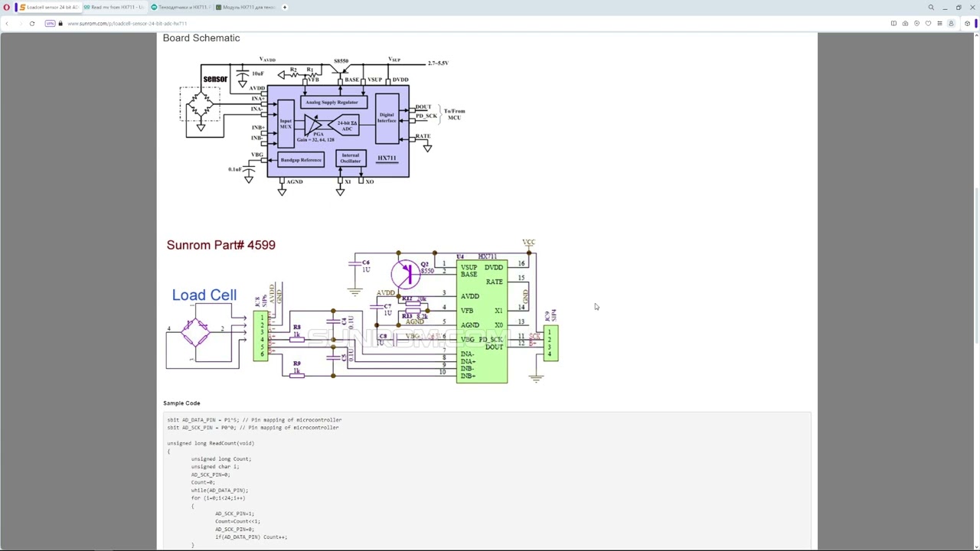Open the 'Модуль HX711 для тензо' tab

tap(247, 8)
